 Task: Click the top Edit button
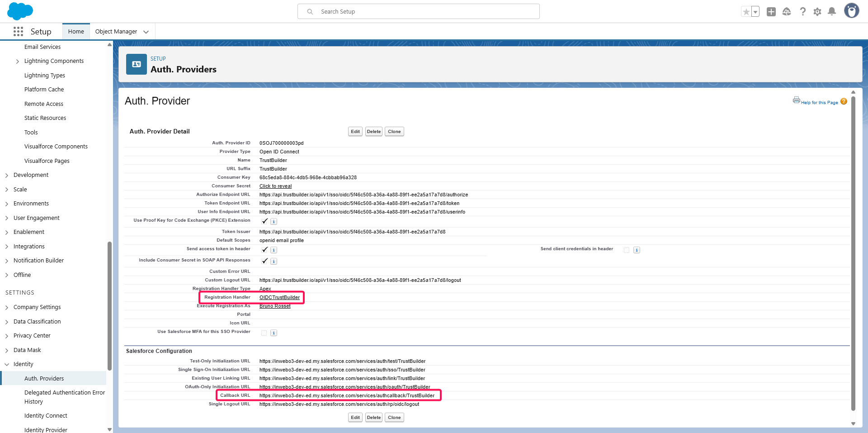[355, 132]
